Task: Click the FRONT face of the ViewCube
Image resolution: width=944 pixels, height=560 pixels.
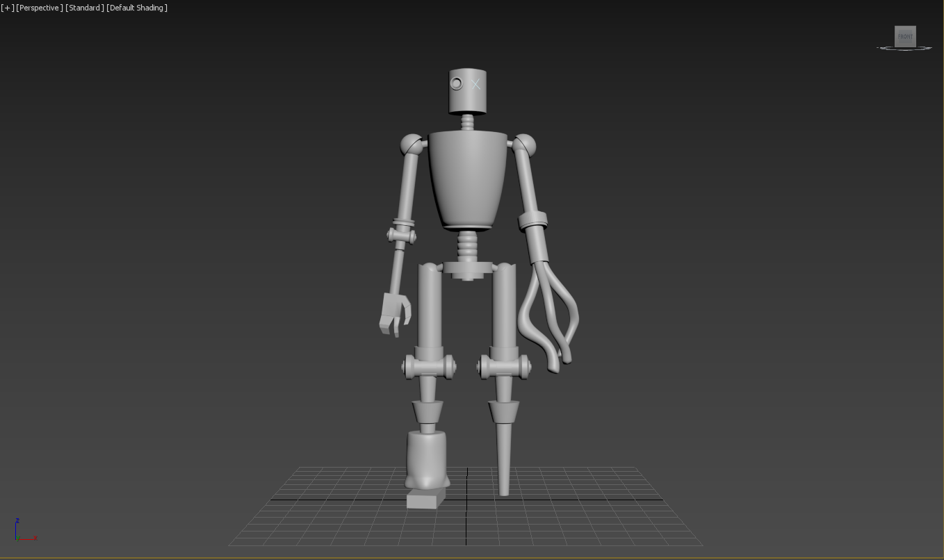Action: [905, 36]
